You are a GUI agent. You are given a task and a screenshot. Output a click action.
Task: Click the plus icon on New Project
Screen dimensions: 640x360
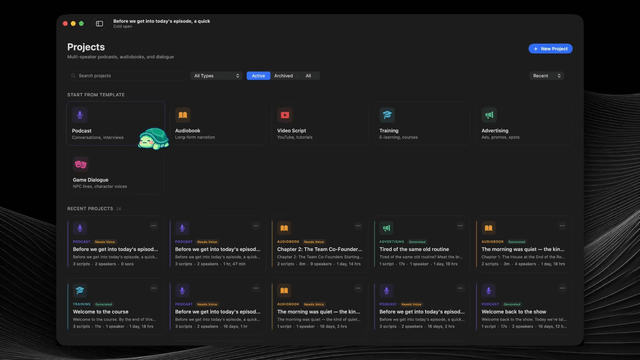(x=536, y=49)
